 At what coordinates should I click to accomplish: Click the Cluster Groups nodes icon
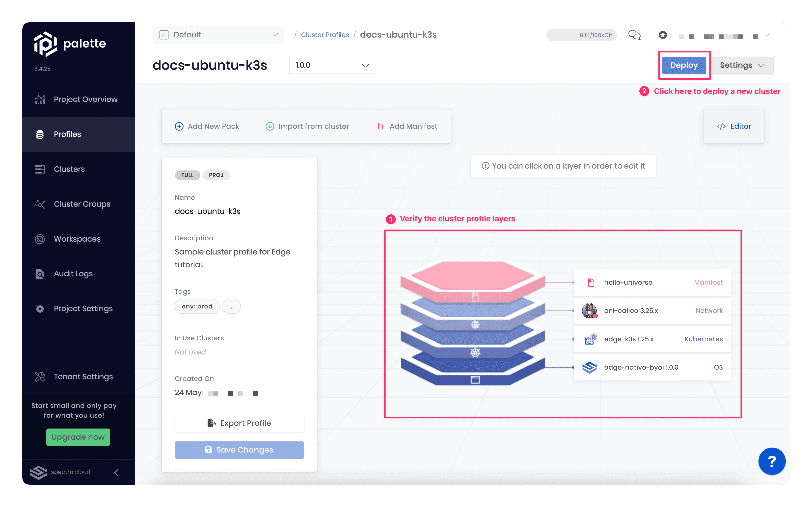coord(40,204)
